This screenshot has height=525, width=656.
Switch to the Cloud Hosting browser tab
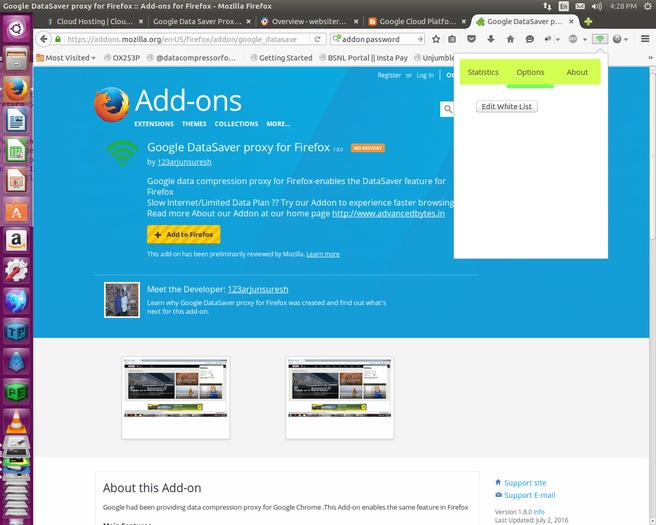(x=95, y=21)
